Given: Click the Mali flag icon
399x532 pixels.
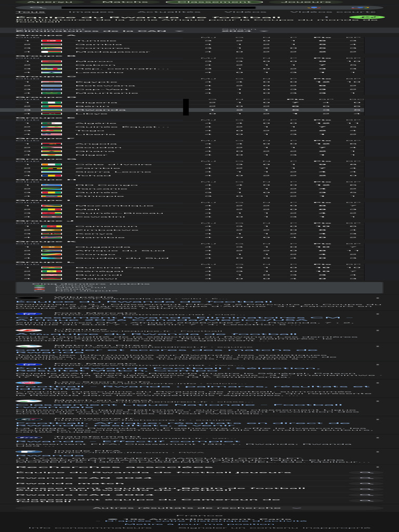Looking at the screenshot, I should [x=51, y=209].
